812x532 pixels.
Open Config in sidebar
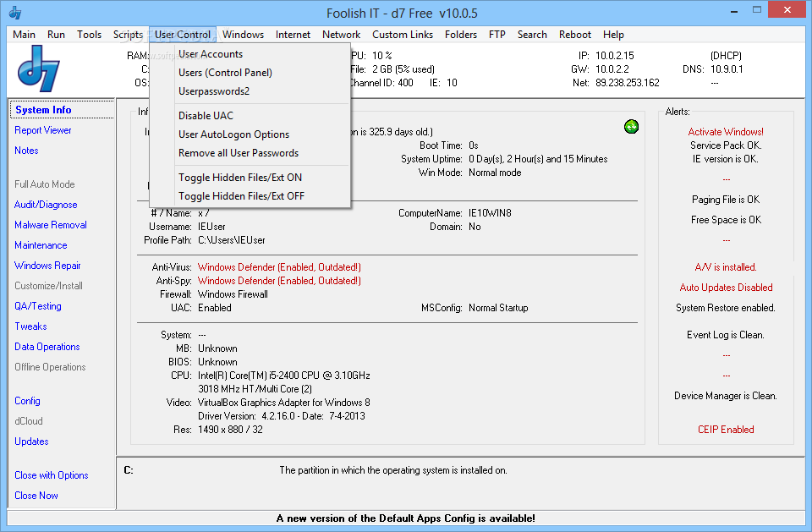pos(27,400)
